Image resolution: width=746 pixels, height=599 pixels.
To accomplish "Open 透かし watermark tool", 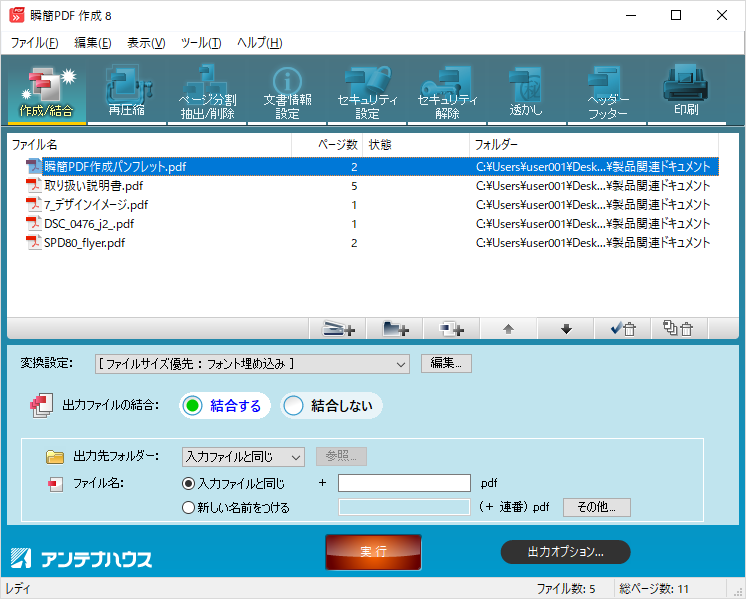I will [x=527, y=92].
